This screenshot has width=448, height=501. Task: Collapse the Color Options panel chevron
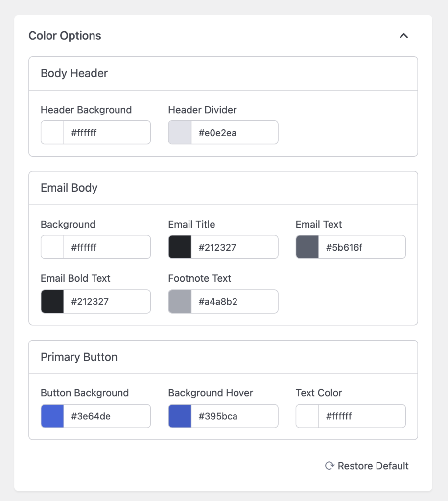(403, 36)
